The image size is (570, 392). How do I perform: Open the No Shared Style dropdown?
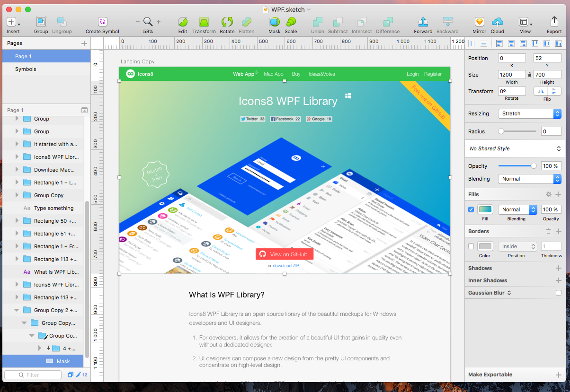tap(515, 148)
